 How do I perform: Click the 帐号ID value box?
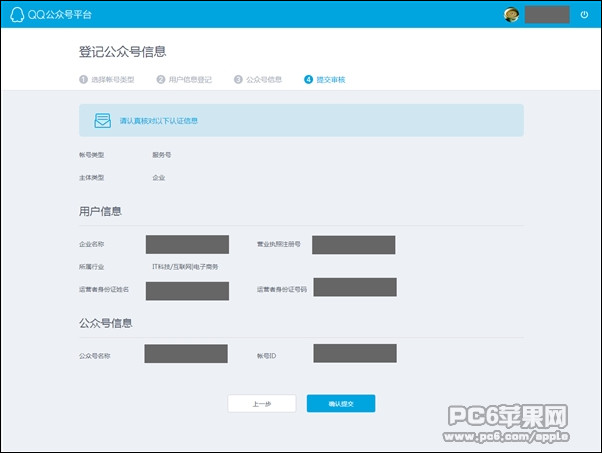354,353
